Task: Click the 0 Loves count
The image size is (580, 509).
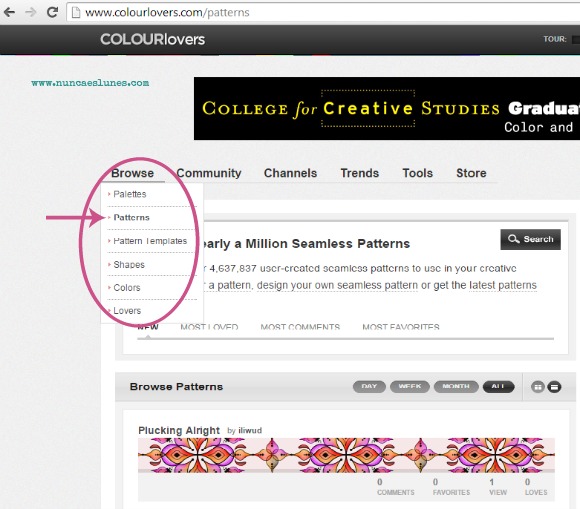Action: point(536,487)
